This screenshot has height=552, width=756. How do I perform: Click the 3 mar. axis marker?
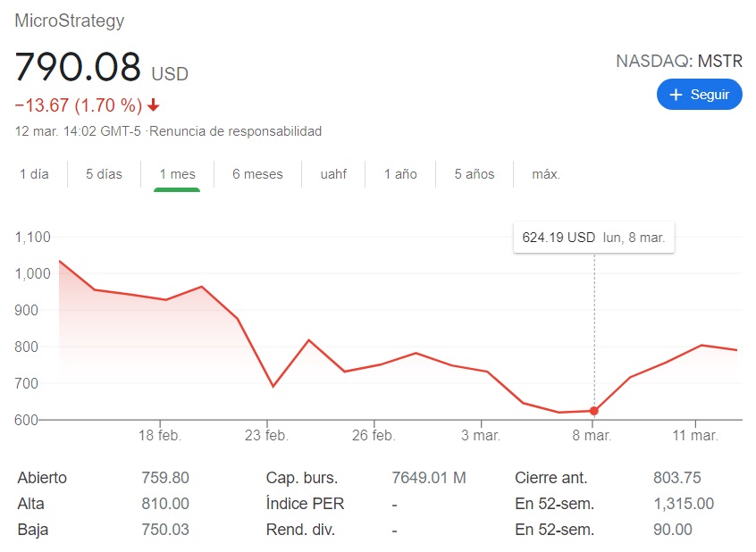[x=481, y=435]
